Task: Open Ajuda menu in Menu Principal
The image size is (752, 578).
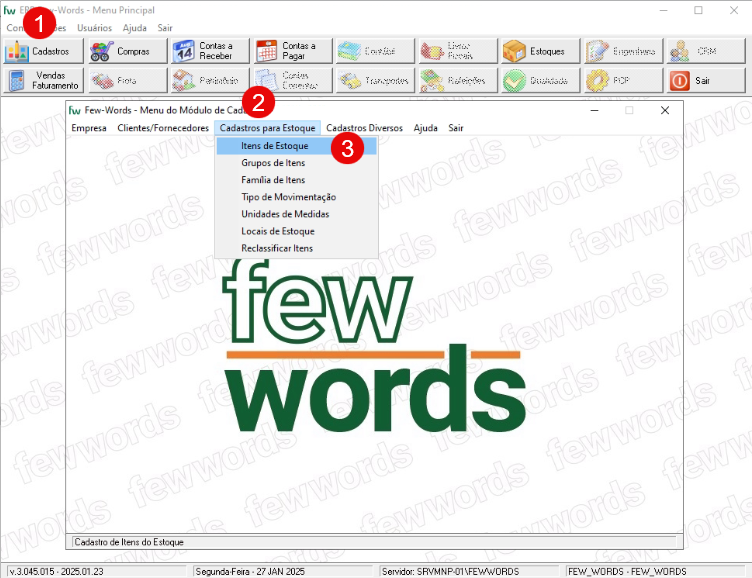Action: click(x=135, y=28)
